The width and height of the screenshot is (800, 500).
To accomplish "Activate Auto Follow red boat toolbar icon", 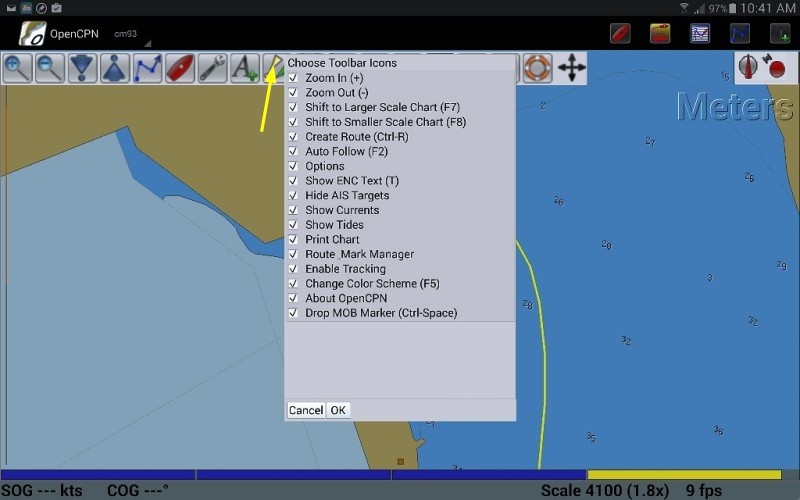I will tap(180, 68).
